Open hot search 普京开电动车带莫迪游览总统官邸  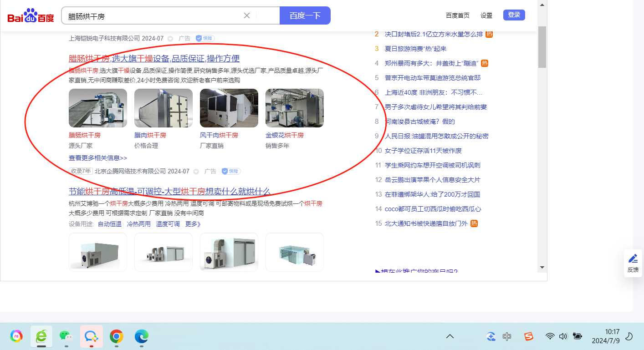(433, 78)
